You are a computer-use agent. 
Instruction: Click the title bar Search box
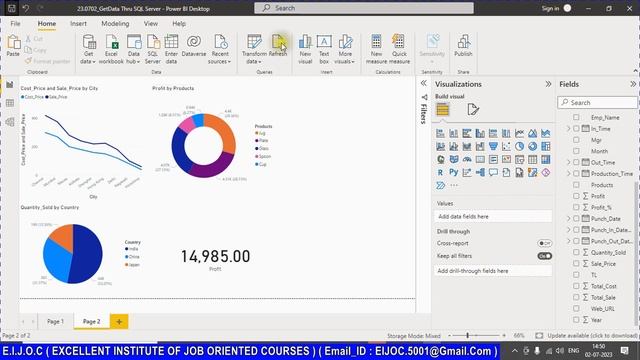click(364, 8)
